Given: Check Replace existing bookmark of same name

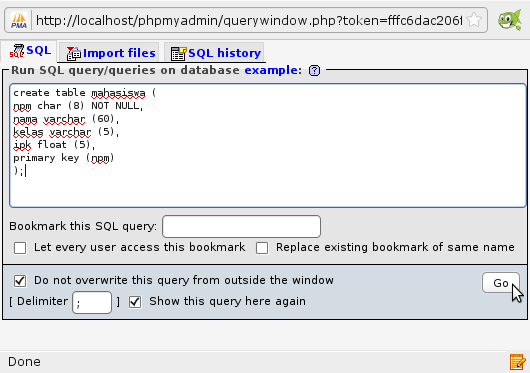Looking at the screenshot, I should [262, 248].
